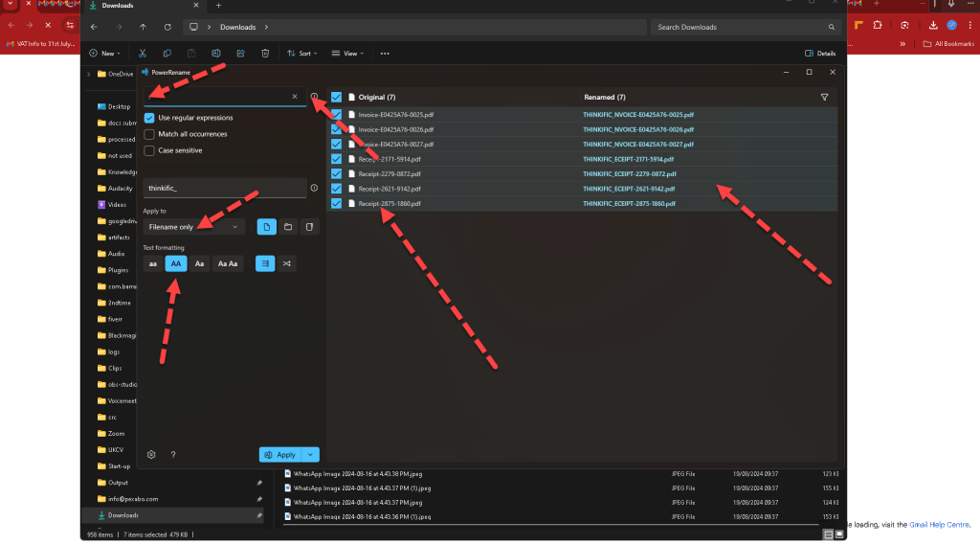The height and width of the screenshot is (544, 980).
Task: Click Rename icon in Explorer toolbar
Action: point(216,53)
